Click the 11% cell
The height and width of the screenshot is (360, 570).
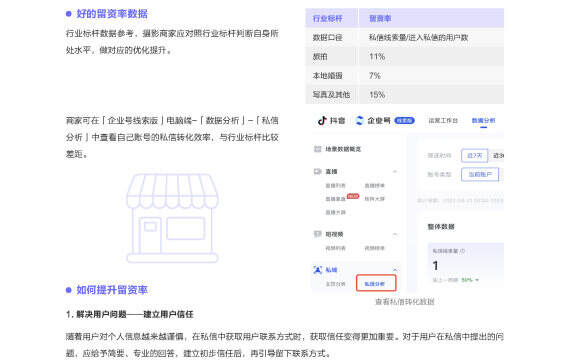pyautogui.click(x=377, y=57)
